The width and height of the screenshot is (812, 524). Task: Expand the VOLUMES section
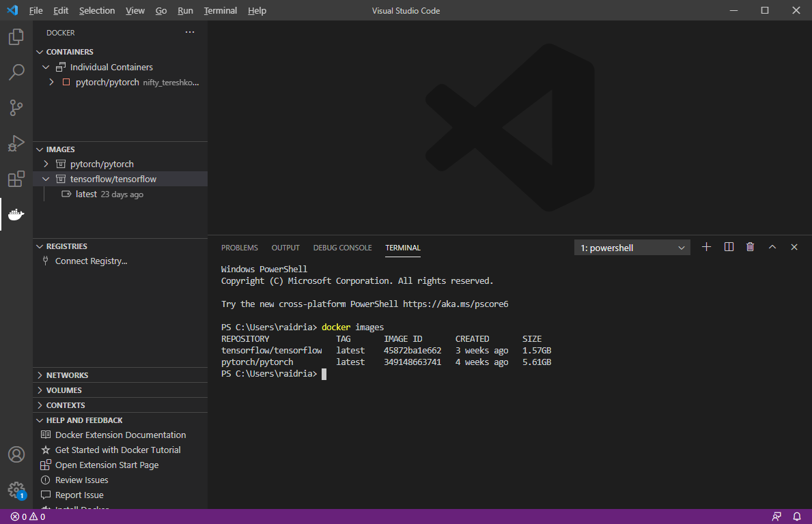tap(40, 390)
